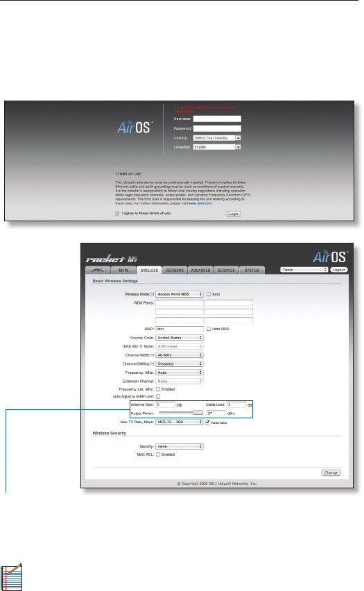
Task: Switch to the SERVICES tab
Action: click(226, 271)
